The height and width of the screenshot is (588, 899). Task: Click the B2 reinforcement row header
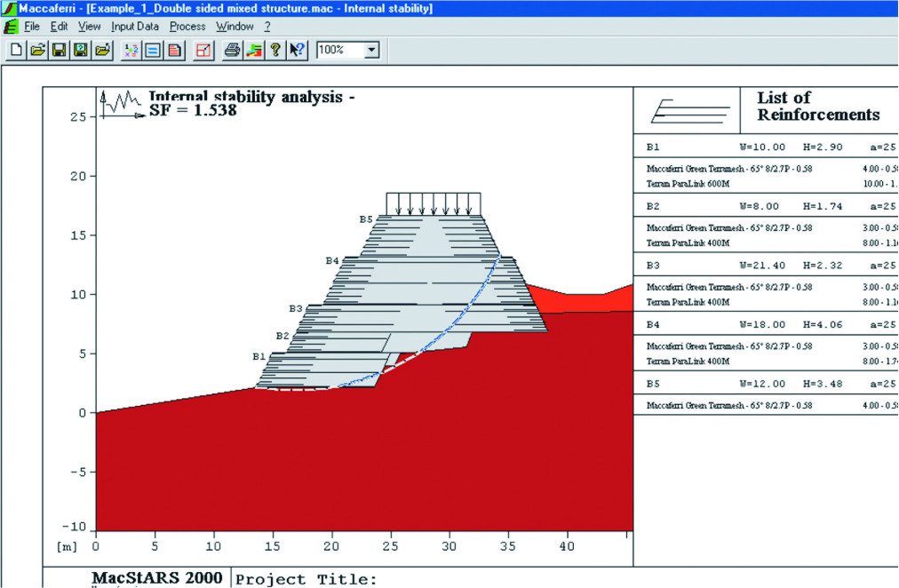[x=766, y=206]
